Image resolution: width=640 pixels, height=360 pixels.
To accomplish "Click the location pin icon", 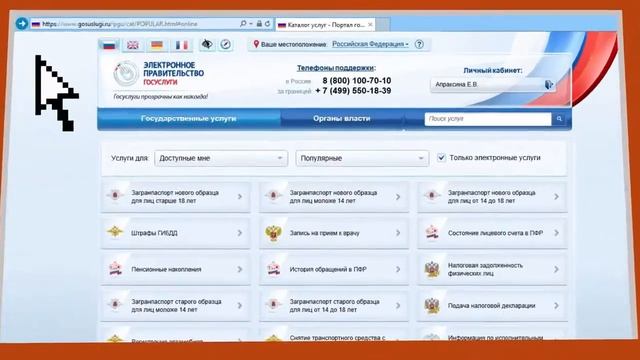I will click(x=256, y=44).
